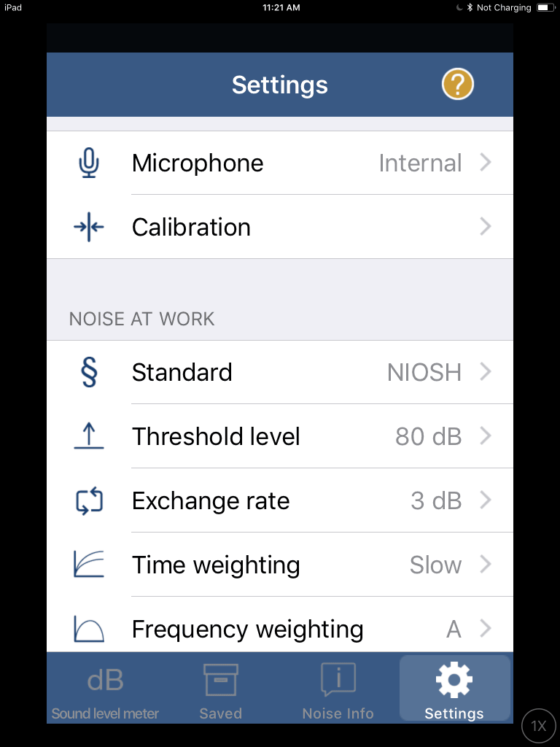The image size is (560, 747).
Task: Tap the Exchange rate loop icon
Action: pyautogui.click(x=87, y=500)
